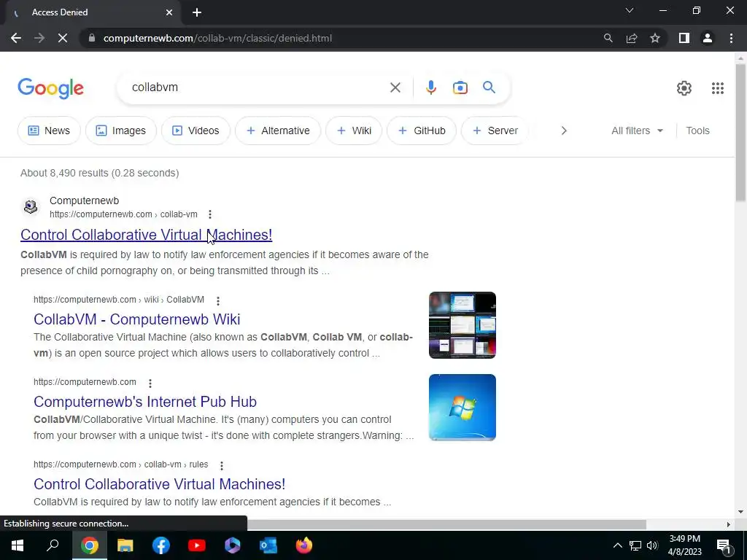Open the volume control in system tray

652,545
